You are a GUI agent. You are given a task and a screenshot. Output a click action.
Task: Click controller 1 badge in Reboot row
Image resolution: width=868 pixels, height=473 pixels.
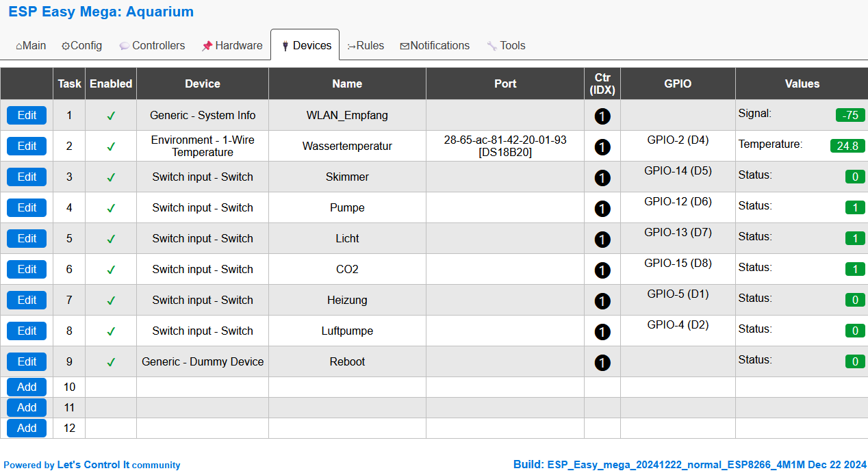pos(602,363)
